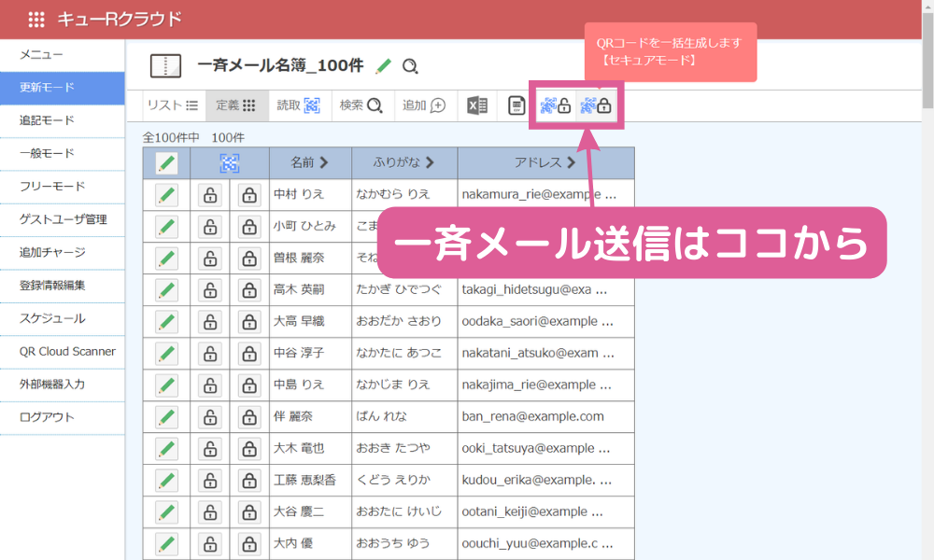Open スケジュール in the sidebar
Screen dimensions: 934x560
point(62,318)
